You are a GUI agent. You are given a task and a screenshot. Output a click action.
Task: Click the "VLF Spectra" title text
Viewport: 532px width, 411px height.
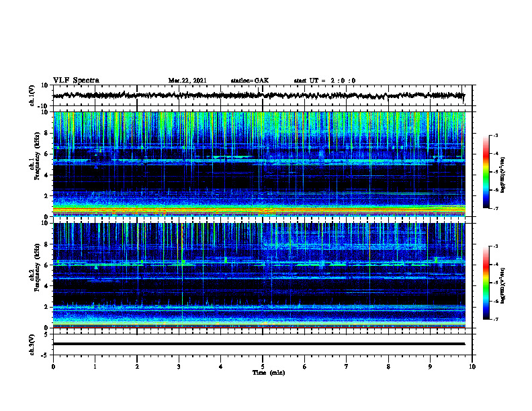pos(76,81)
